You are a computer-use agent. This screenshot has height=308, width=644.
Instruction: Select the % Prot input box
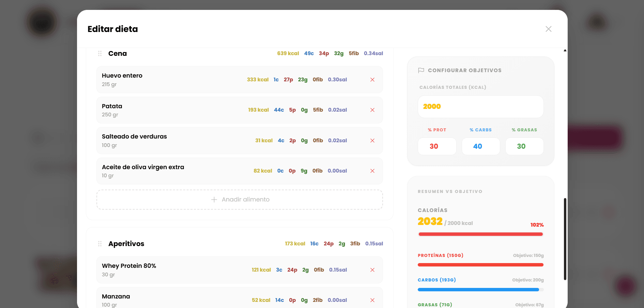coord(437,146)
